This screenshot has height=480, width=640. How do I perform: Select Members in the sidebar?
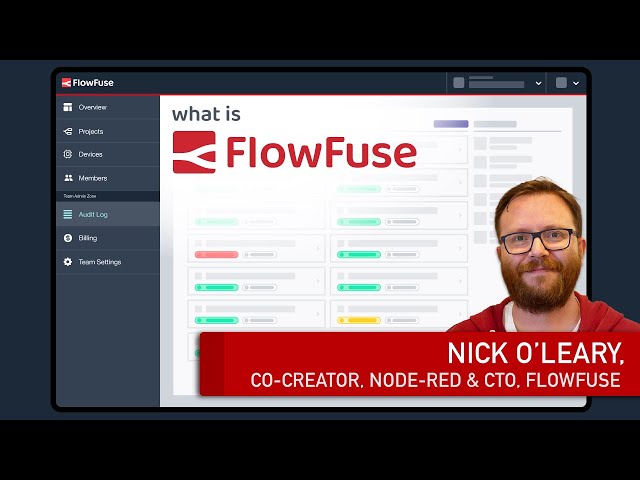click(x=108, y=178)
